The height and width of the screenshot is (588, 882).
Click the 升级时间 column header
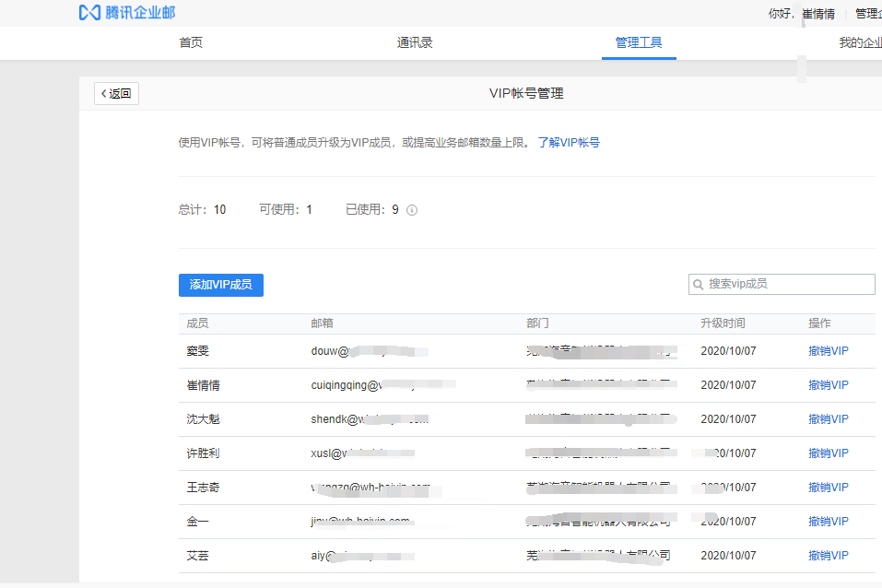point(723,323)
